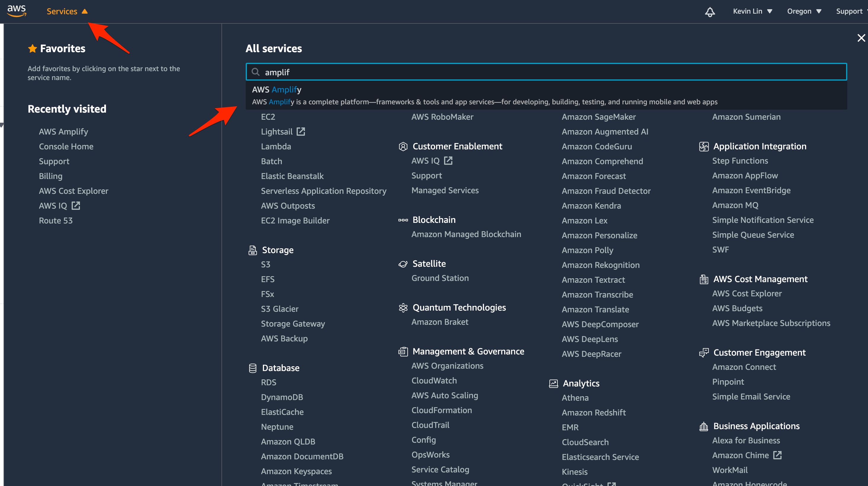Click the Blockchain category icon
Screen dimensions: 868x486
tap(403, 220)
